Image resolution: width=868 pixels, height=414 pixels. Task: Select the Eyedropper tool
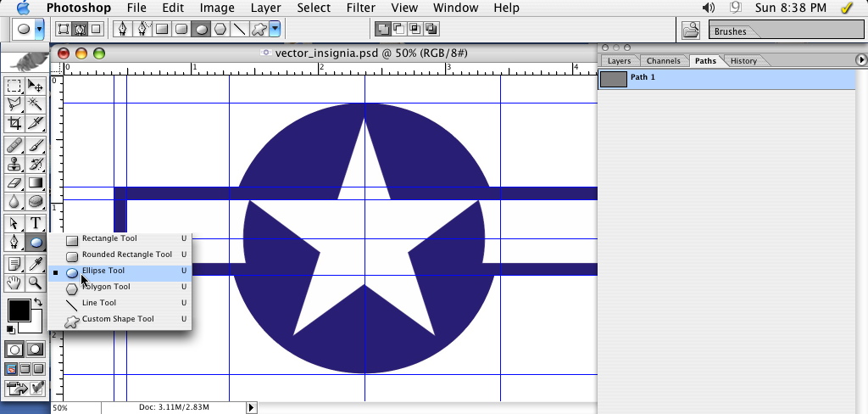(x=36, y=265)
